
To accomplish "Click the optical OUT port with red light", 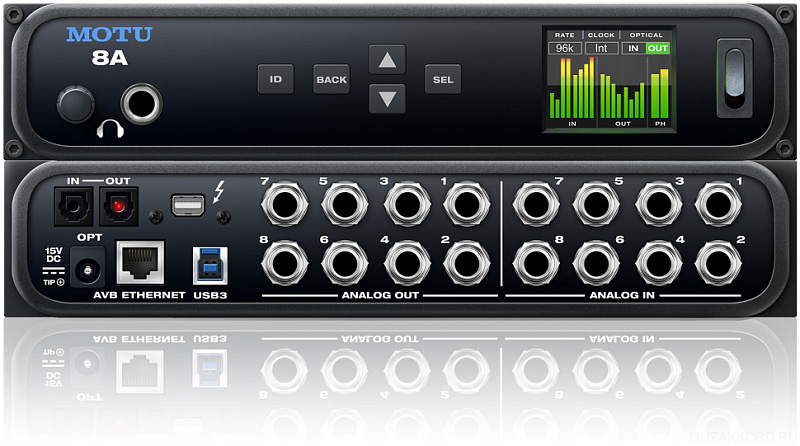I will [x=116, y=207].
